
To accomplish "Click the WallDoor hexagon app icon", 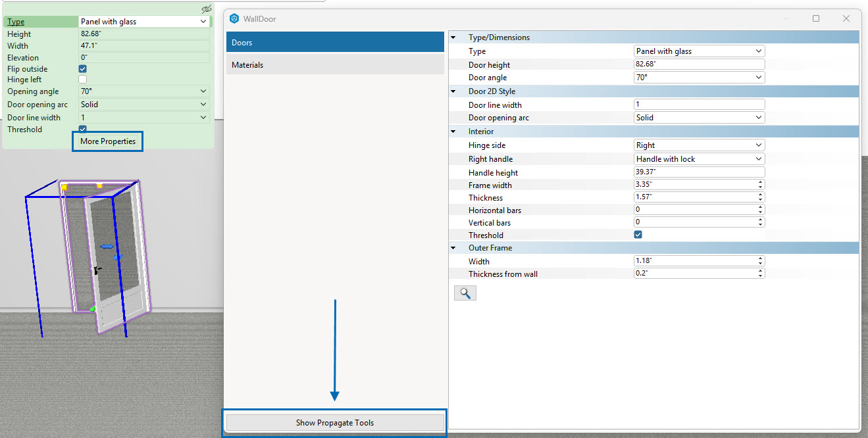I will (x=234, y=18).
